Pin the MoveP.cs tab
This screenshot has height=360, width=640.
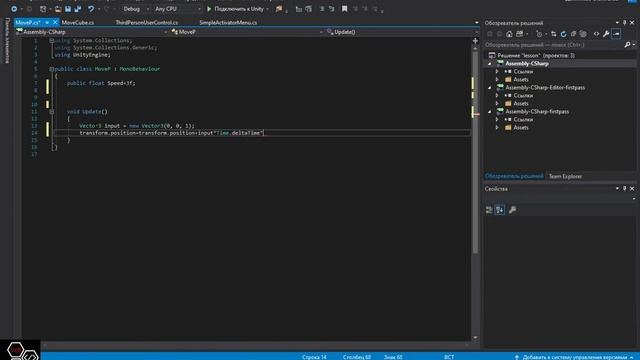(47, 22)
